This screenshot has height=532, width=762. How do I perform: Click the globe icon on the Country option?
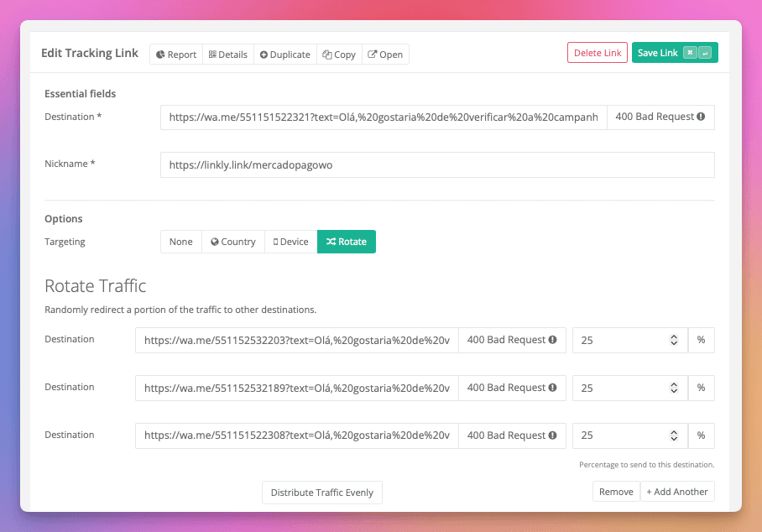point(215,242)
